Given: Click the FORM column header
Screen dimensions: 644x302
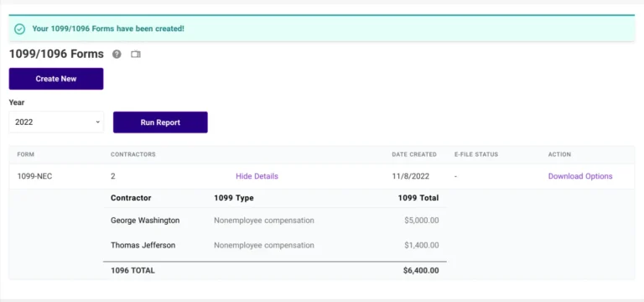Looking at the screenshot, I should coord(25,154).
